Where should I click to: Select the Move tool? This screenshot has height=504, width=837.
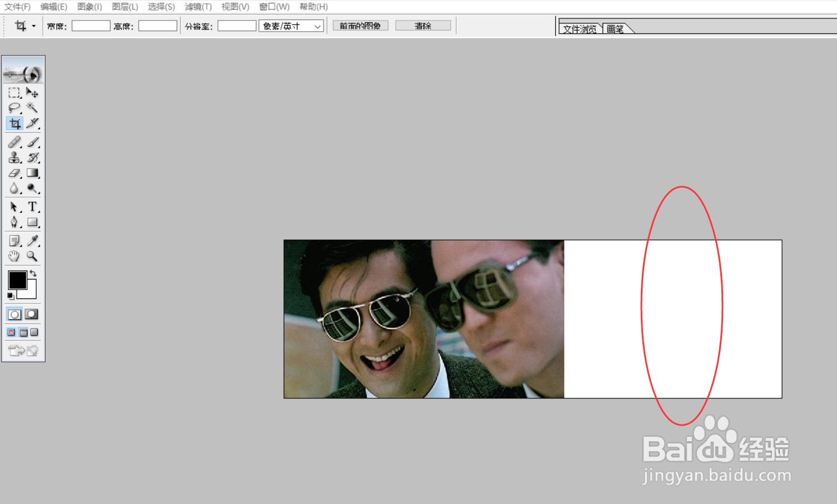click(32, 93)
